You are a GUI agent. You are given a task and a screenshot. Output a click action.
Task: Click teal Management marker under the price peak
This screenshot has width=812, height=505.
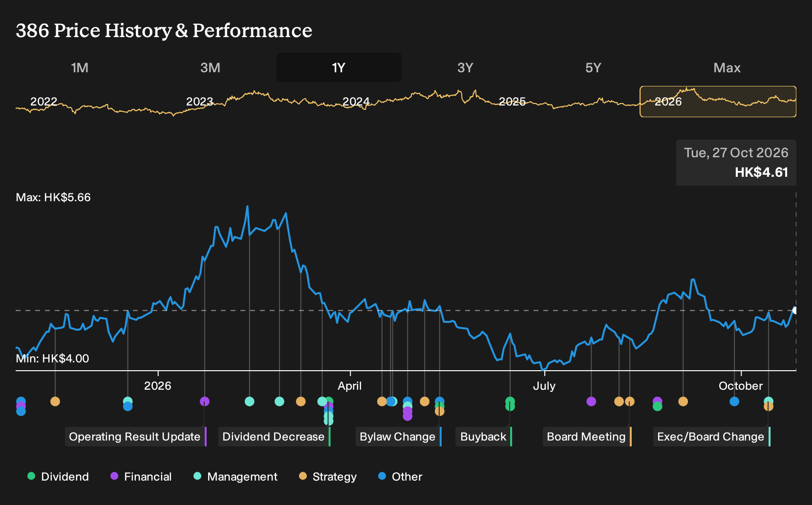[x=249, y=401]
